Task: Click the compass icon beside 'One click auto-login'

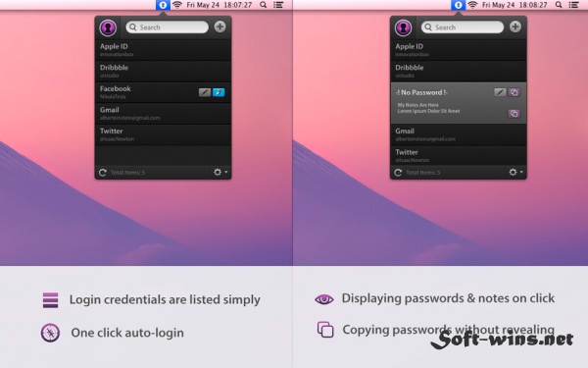Action: (50, 333)
